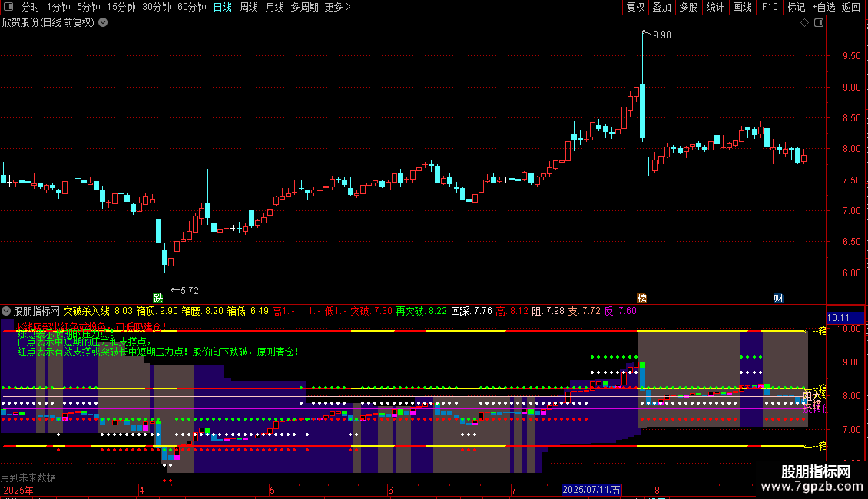Click the 回踩: 7.76 value
This screenshot has width=868, height=499.
coord(472,311)
